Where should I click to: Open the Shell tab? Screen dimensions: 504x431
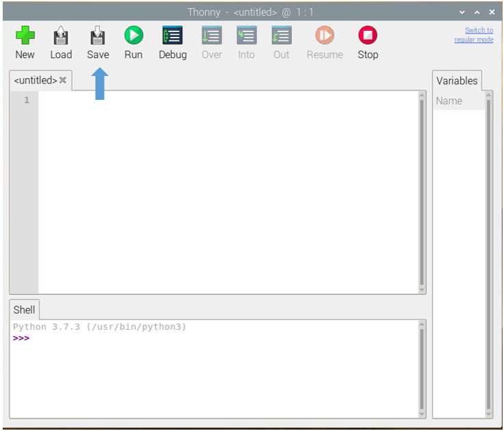(x=25, y=310)
